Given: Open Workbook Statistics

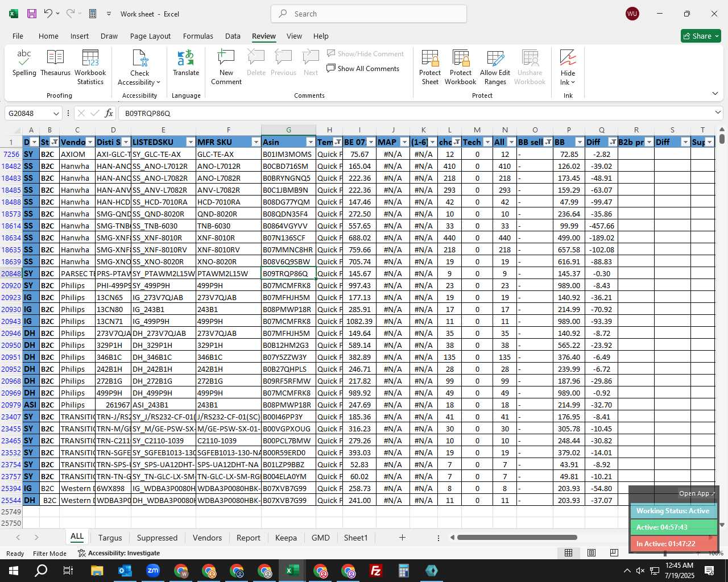Looking at the screenshot, I should pyautogui.click(x=90, y=67).
